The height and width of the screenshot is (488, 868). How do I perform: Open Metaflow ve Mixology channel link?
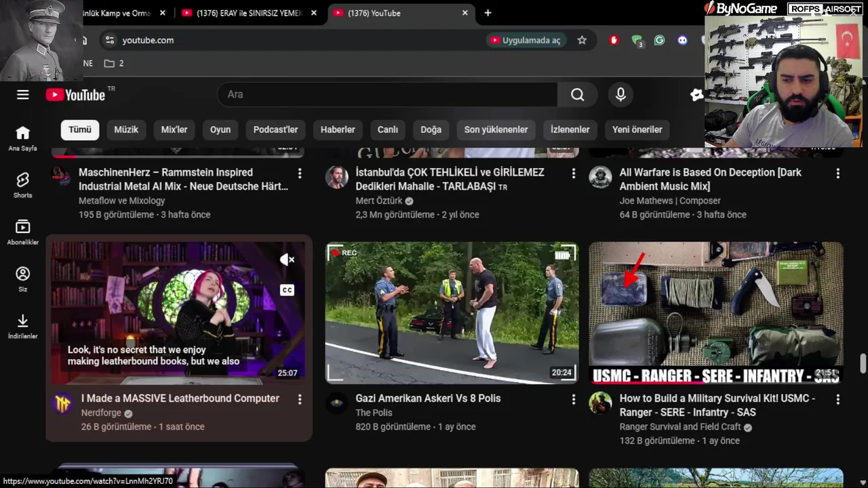tap(122, 201)
